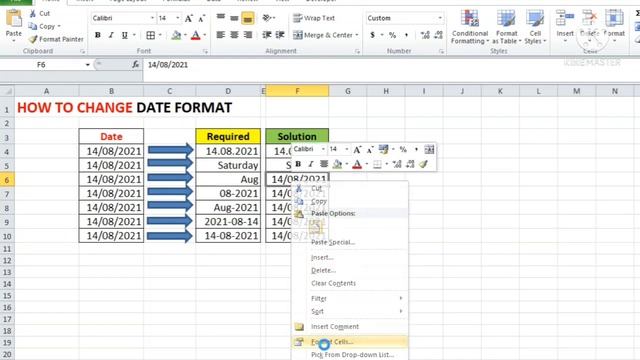Increase font size with ribbon Grow Font
The width and height of the screenshot is (640, 360).
(x=189, y=18)
